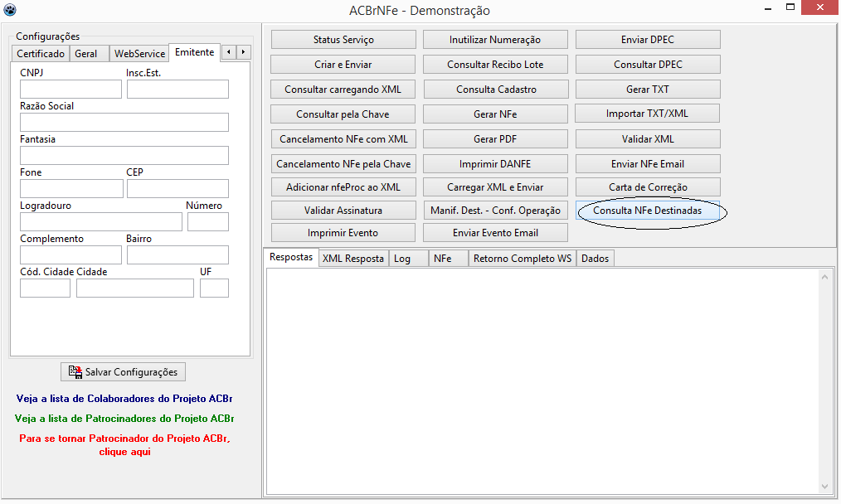Click the Gerar TXT button
This screenshot has width=841, height=504.
[x=648, y=90]
